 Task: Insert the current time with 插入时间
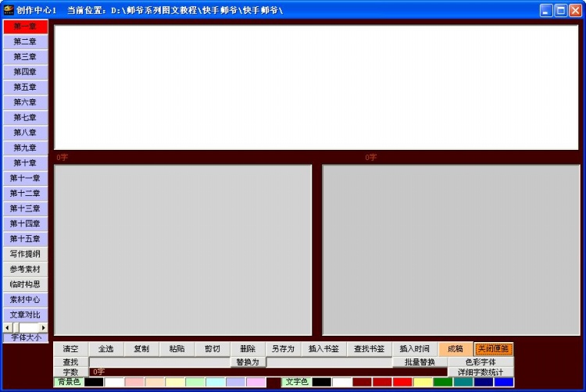pos(415,349)
